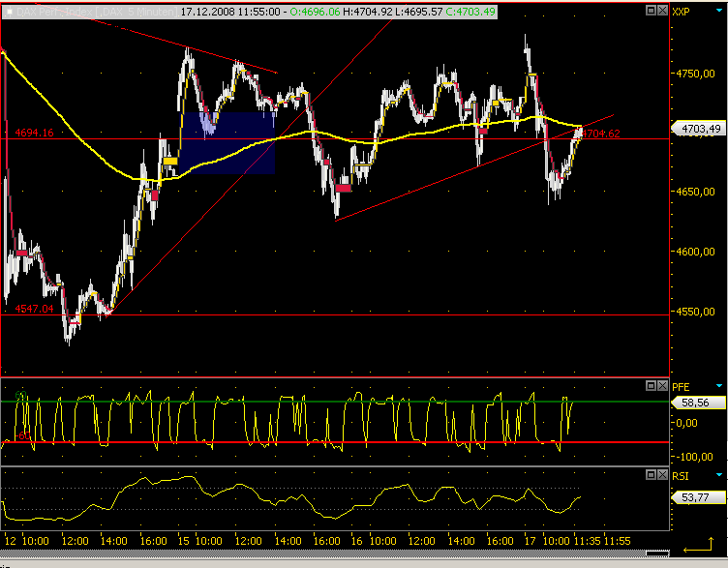
Task: Select the 4547.04 horizontal line label
Action: tap(34, 309)
